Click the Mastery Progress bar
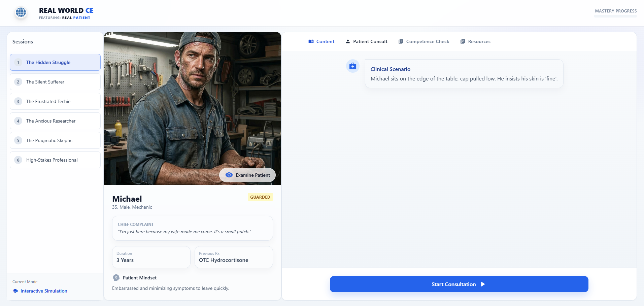This screenshot has width=644, height=306. tap(615, 16)
